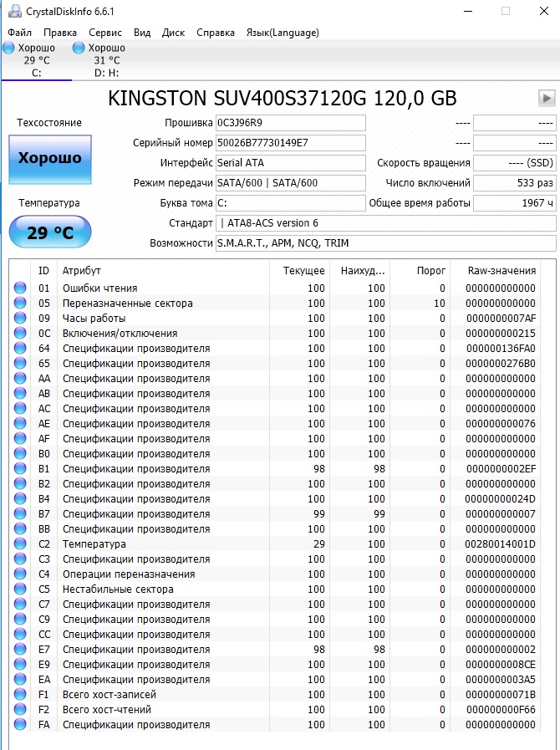This screenshot has width=560, height=750.
Task: Click status circle for attribute ID AB
Action: point(20,393)
